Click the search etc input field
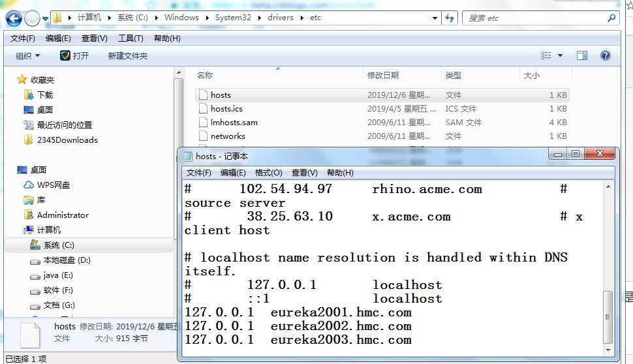This screenshot has width=633, height=364. click(x=535, y=18)
